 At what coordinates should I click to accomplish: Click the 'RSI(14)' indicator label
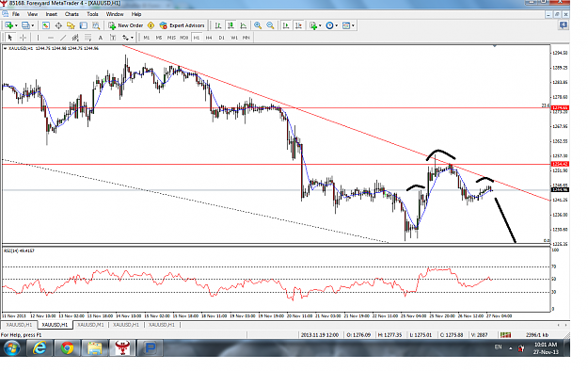tap(19, 250)
